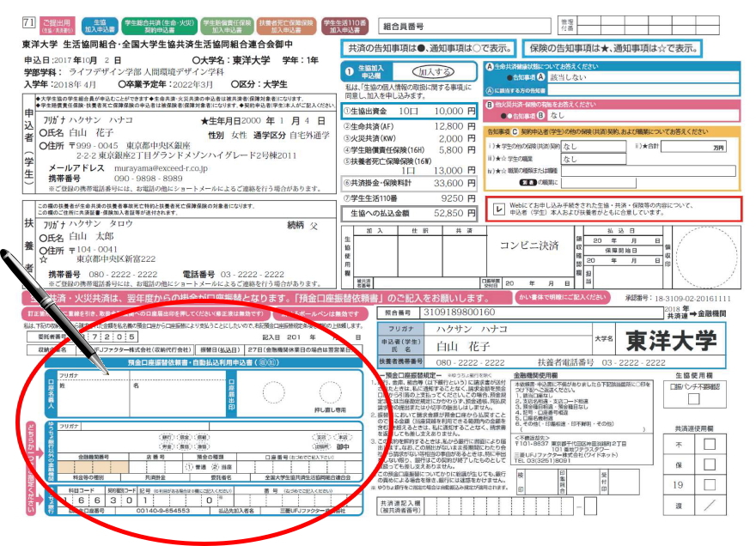Click the 合計 万円 amount field
This screenshot has height=546, width=756.
pyautogui.click(x=693, y=147)
